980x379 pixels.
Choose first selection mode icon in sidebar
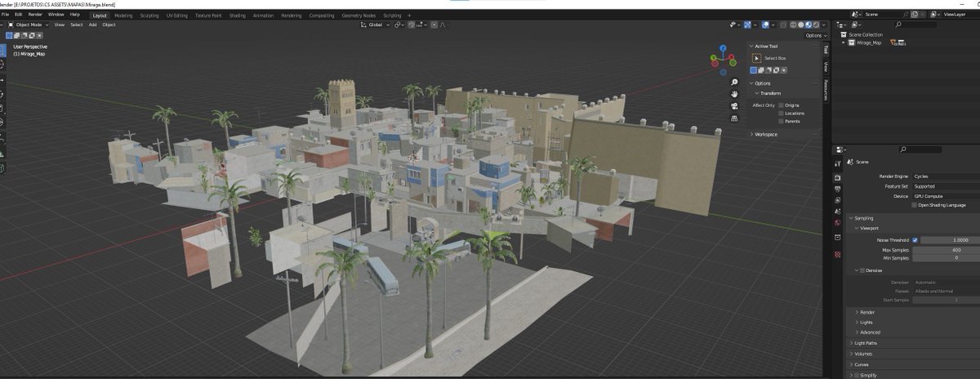[754, 70]
